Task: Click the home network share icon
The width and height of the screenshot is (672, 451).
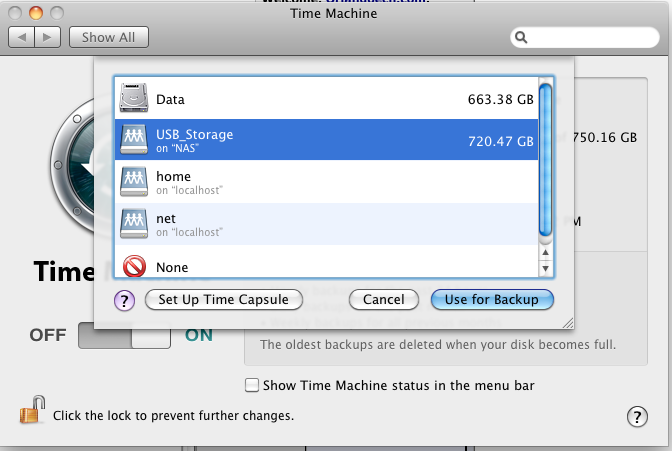Action: [x=134, y=181]
